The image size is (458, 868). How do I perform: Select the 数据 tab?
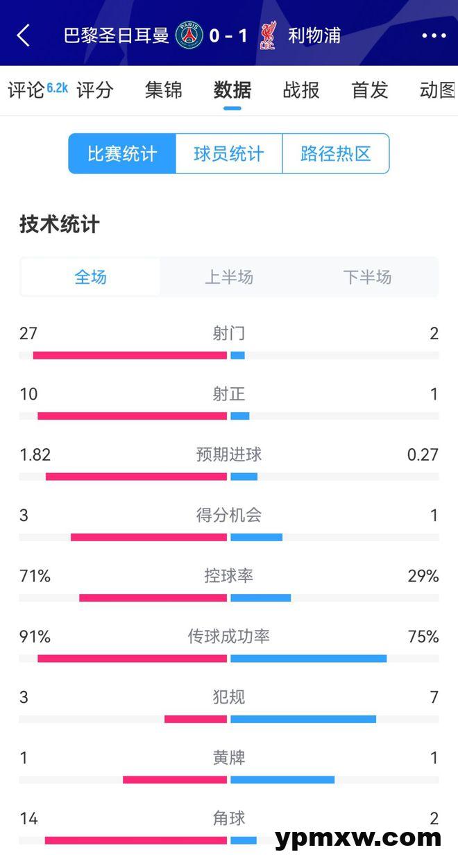coord(232,90)
